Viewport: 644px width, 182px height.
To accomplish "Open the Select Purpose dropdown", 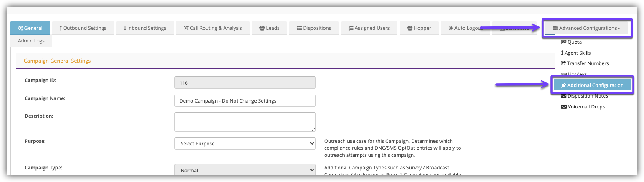I will [x=245, y=144].
